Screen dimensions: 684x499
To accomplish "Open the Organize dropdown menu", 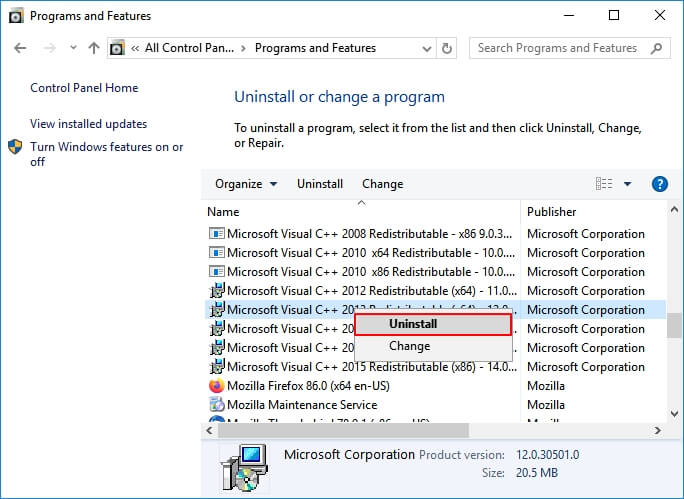I will (x=245, y=184).
